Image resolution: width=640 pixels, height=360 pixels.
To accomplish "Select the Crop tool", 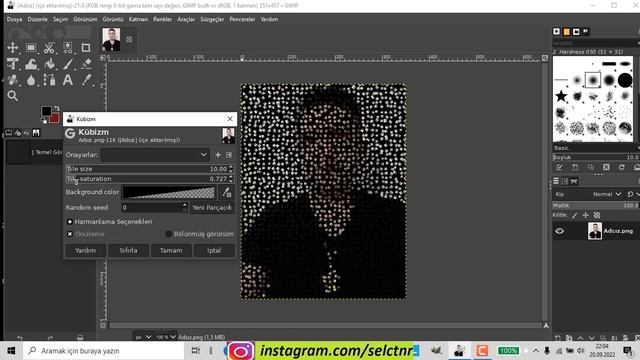I will (x=86, y=48).
